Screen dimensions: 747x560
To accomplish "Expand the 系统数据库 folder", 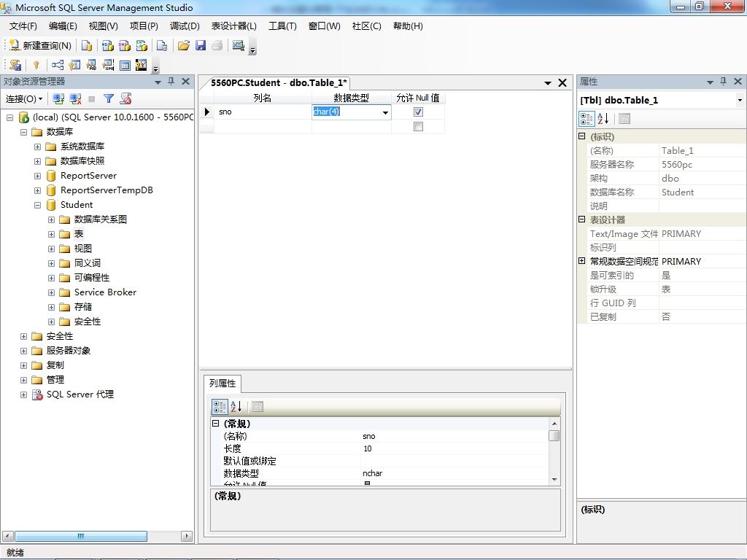I will tap(37, 147).
